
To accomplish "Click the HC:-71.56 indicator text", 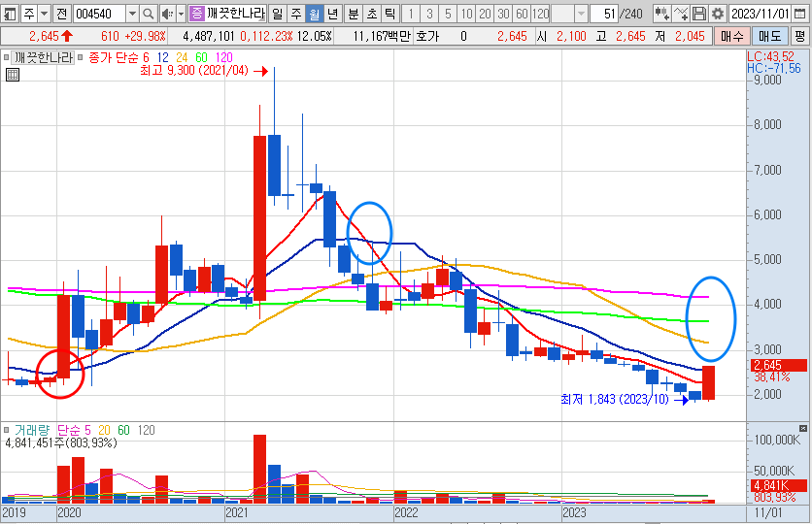I will coord(774,68).
